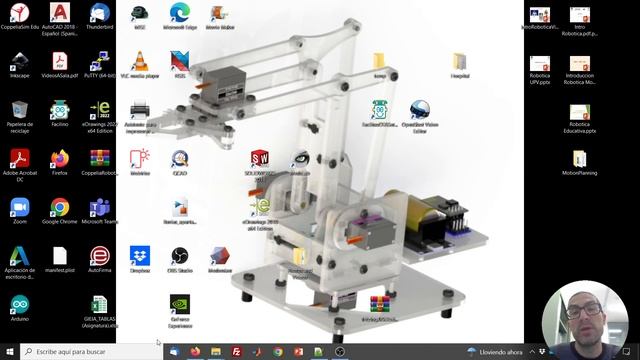This screenshot has height=360, width=640.
Task: Launch OBS Studio from the desktop
Action: pyautogui.click(x=180, y=259)
